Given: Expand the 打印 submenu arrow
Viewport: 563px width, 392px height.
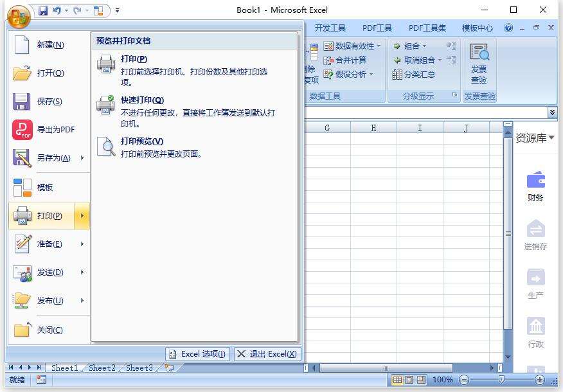Looking at the screenshot, I should click(x=82, y=216).
